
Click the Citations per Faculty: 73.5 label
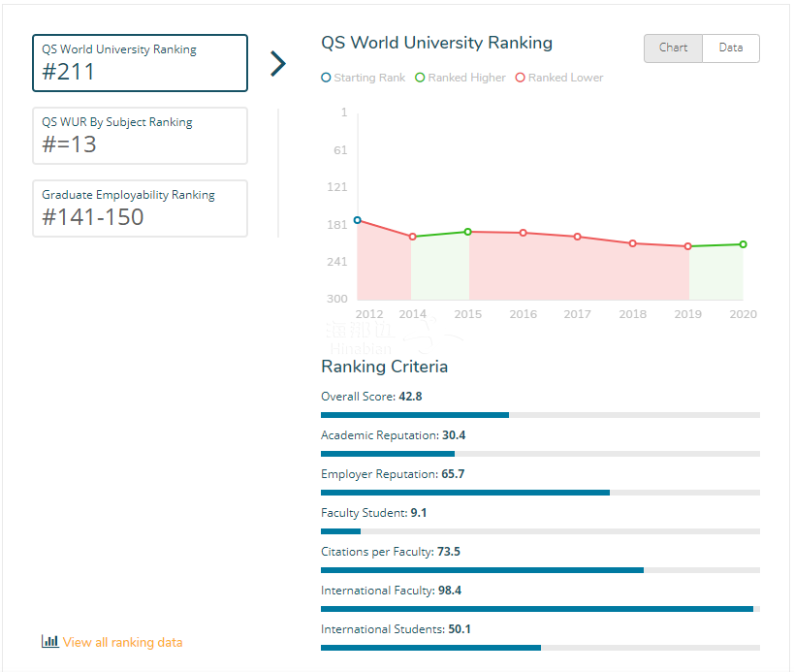pos(391,552)
